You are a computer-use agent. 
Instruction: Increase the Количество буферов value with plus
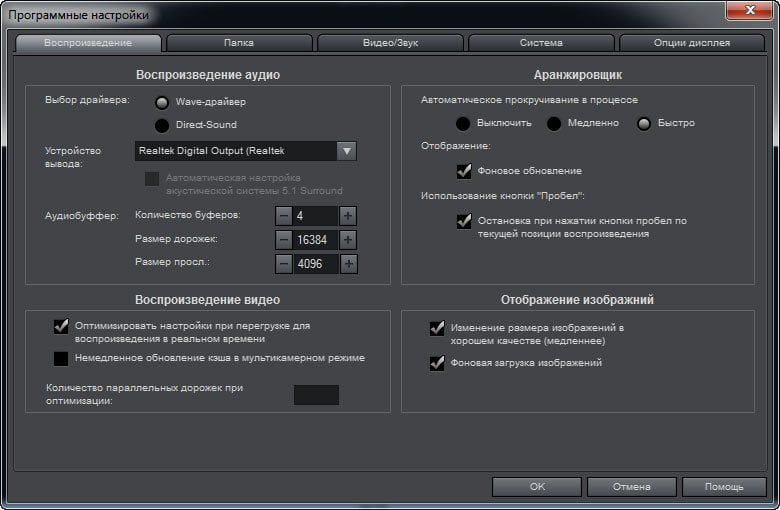pyautogui.click(x=348, y=215)
